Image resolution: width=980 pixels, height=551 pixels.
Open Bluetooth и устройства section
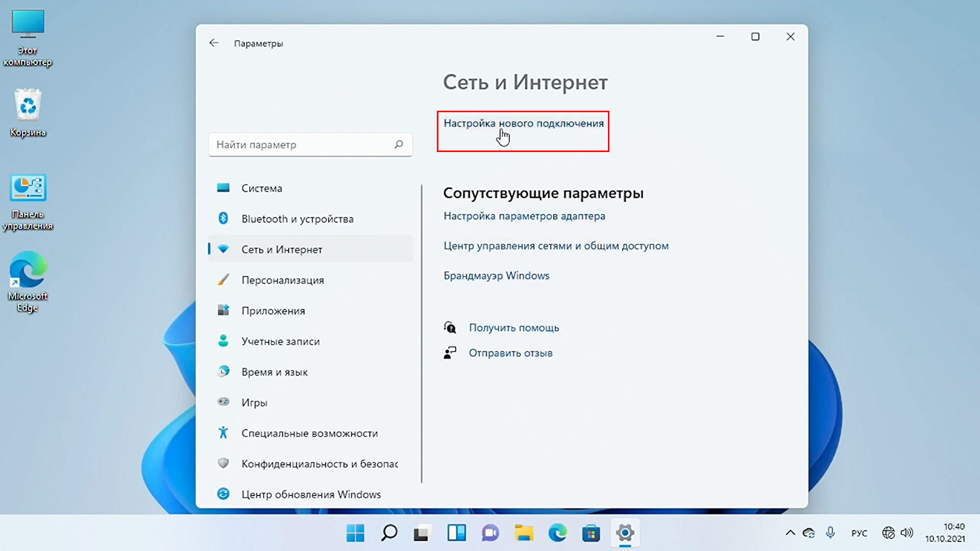[297, 219]
